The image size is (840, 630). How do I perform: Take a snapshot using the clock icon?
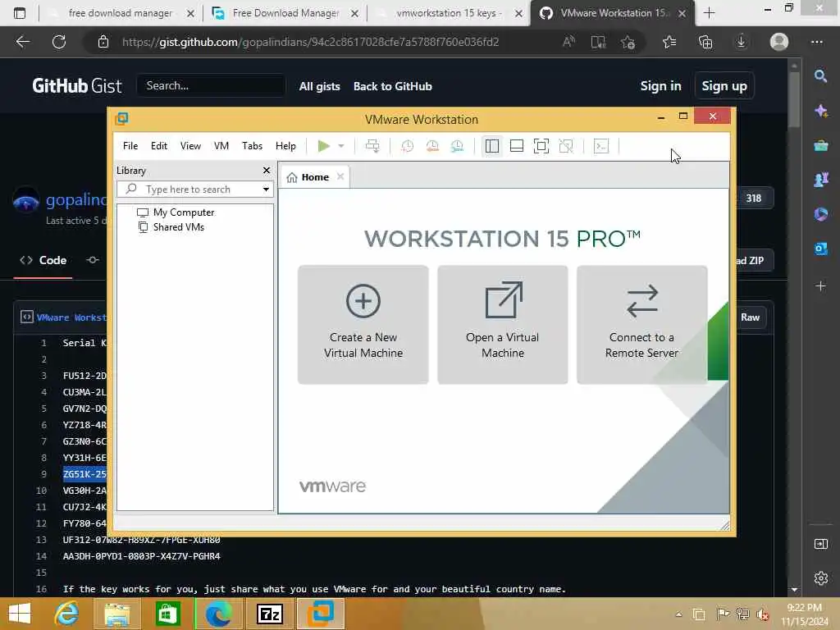coord(407,146)
